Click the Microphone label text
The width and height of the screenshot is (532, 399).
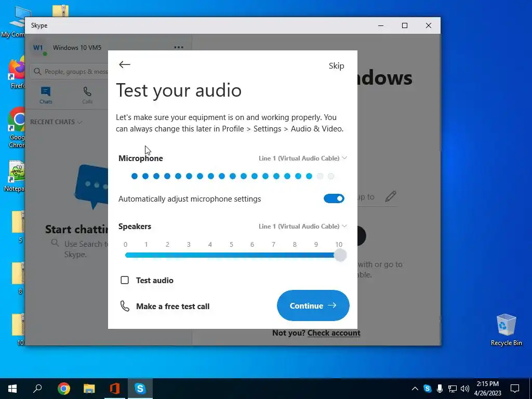click(140, 158)
